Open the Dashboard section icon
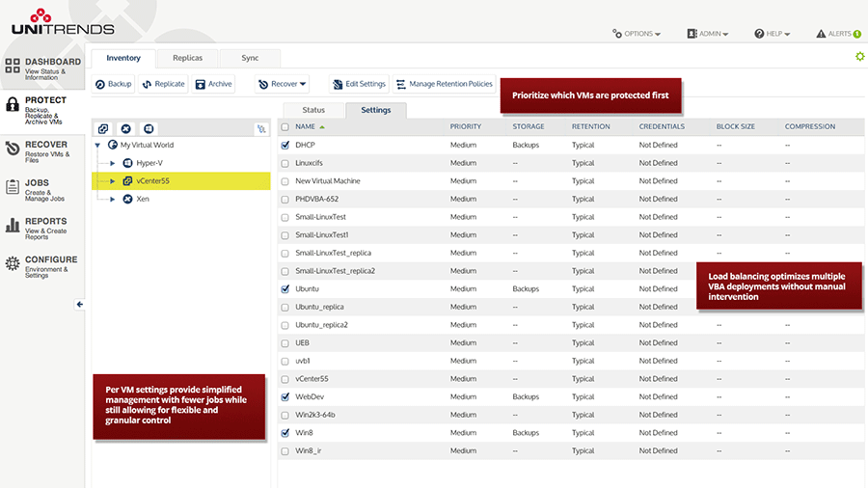This screenshot has width=868, height=488. coord(13,66)
